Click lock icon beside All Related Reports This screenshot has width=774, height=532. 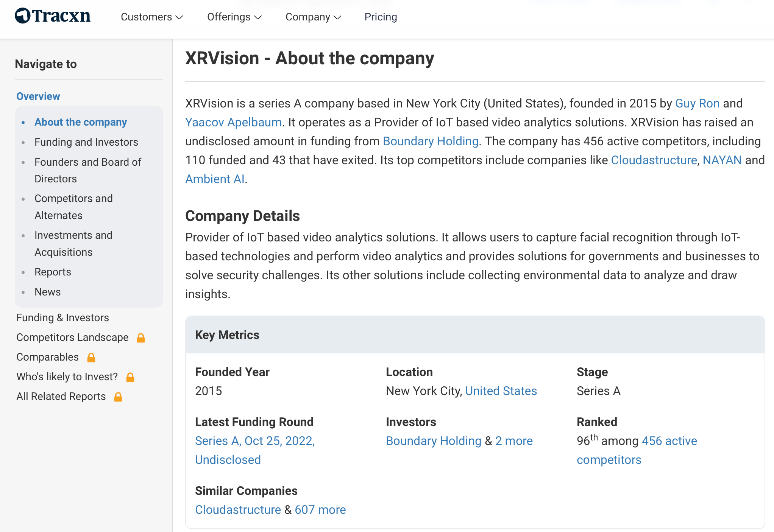click(x=118, y=397)
